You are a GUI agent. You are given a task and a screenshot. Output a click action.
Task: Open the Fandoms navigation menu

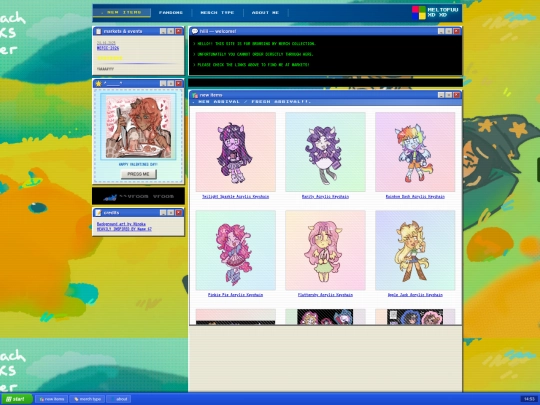pos(171,12)
